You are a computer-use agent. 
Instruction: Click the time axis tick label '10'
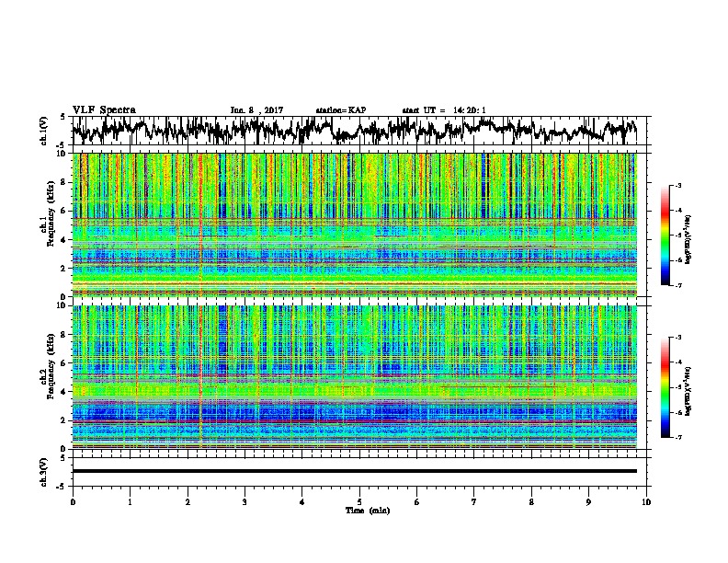point(646,502)
